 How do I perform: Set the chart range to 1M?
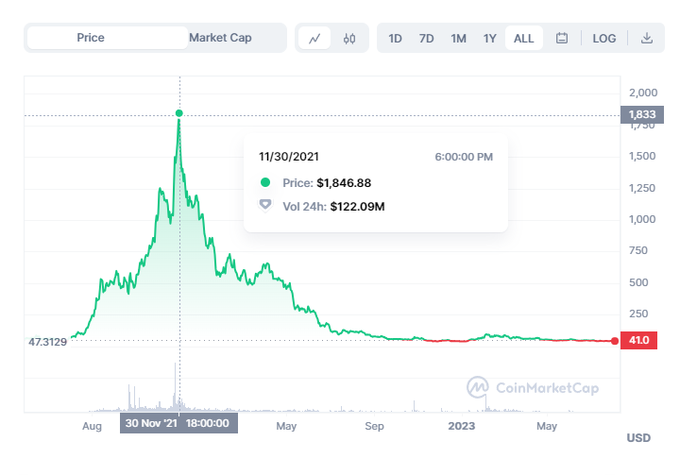(458, 39)
